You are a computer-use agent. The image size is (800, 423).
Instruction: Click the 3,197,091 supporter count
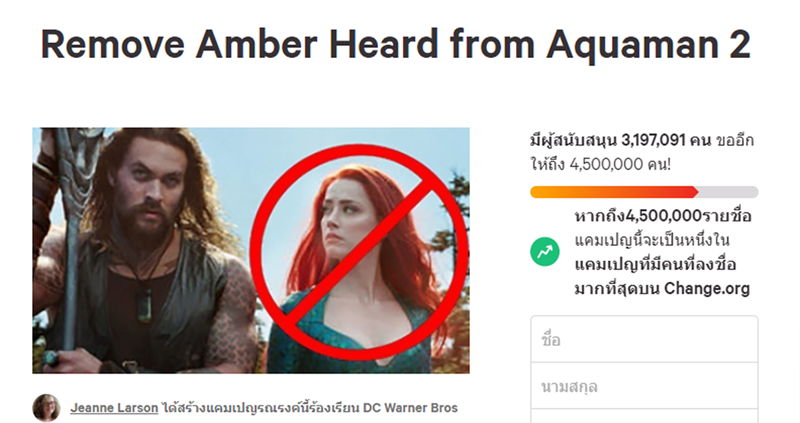pyautogui.click(x=653, y=140)
